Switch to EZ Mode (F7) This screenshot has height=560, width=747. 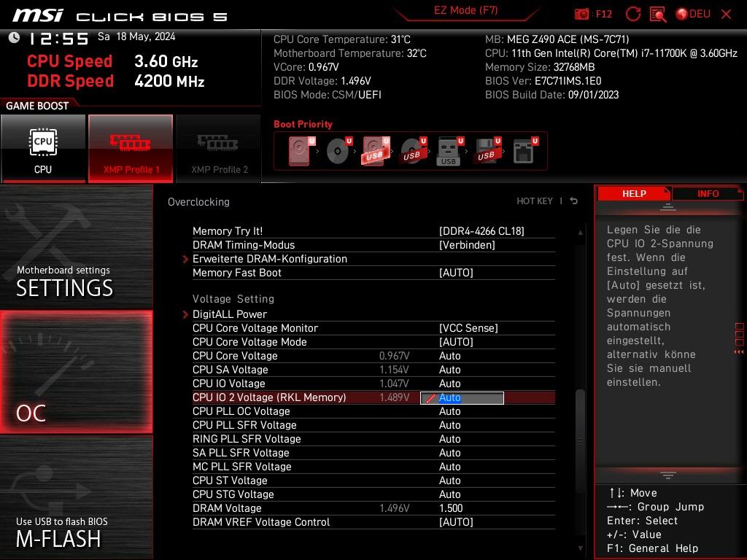[x=465, y=10]
